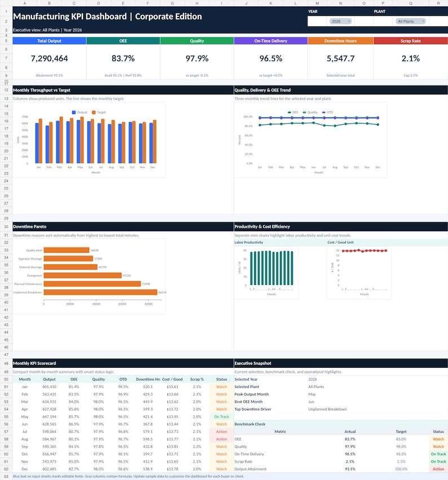The width and height of the screenshot is (448, 480).
Task: Click the Scrap % scorecard column header
Action: [197, 379]
